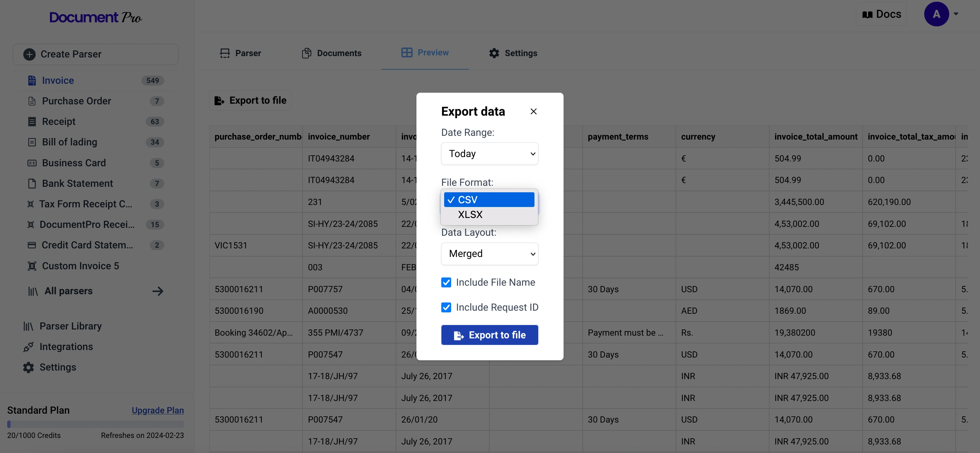980x453 pixels.
Task: Open the Invoice parser in the sidebar
Action: 95,81
